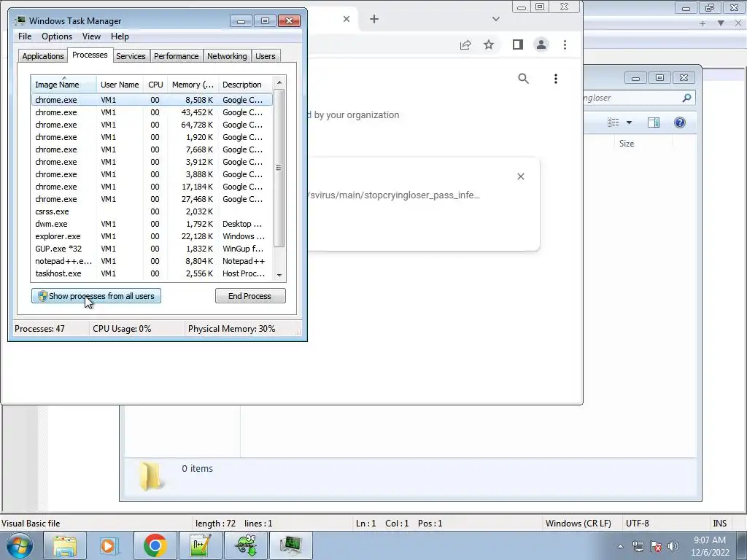This screenshot has width=747, height=560.
Task: Open the green lizard taskbar application
Action: point(245,545)
